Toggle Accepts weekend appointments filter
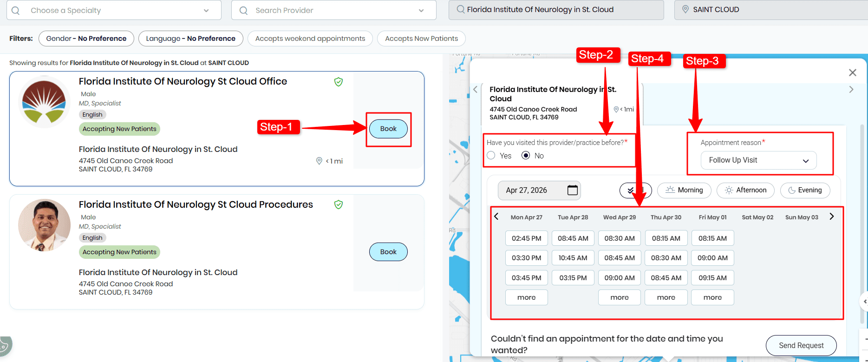This screenshot has height=362, width=868. (310, 39)
